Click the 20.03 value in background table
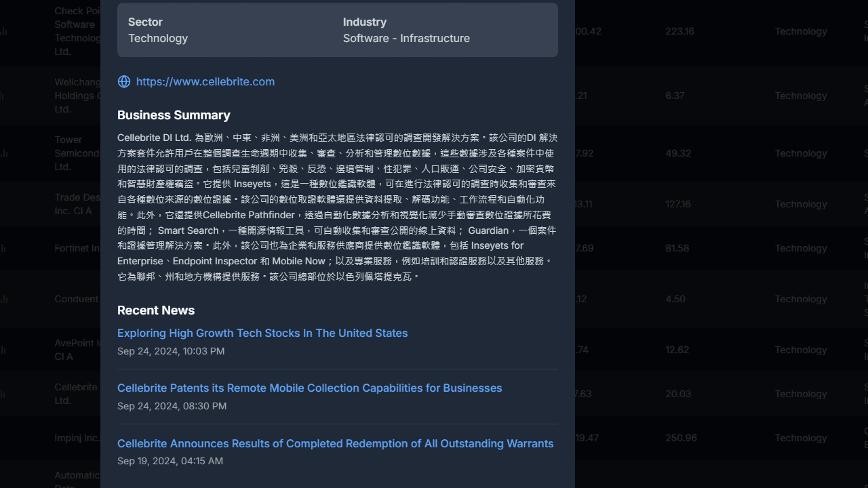The width and height of the screenshot is (868, 488). pos(678,394)
